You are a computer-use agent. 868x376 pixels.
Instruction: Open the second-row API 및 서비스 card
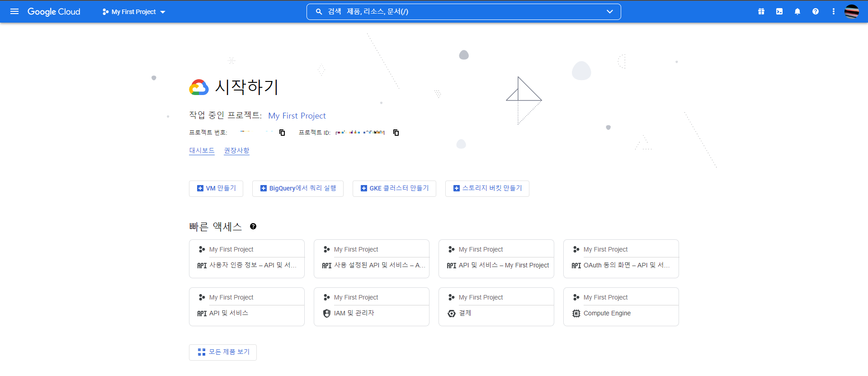pyautogui.click(x=247, y=307)
